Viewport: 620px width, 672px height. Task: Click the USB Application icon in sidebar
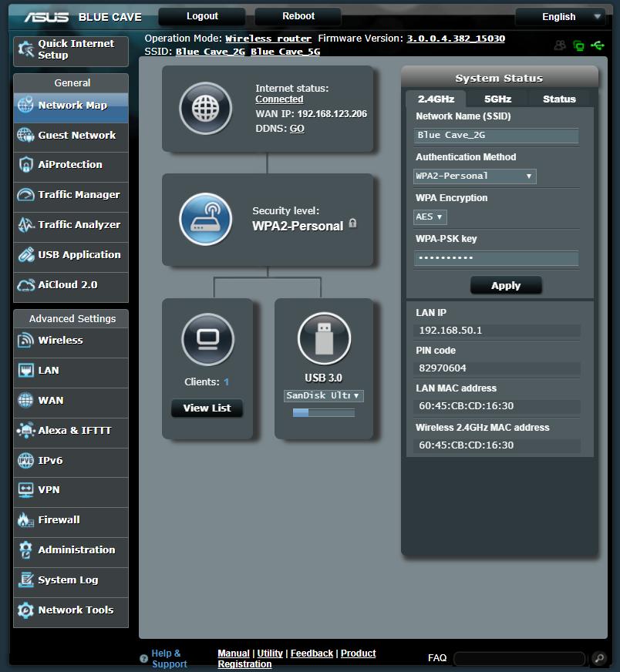click(x=25, y=254)
